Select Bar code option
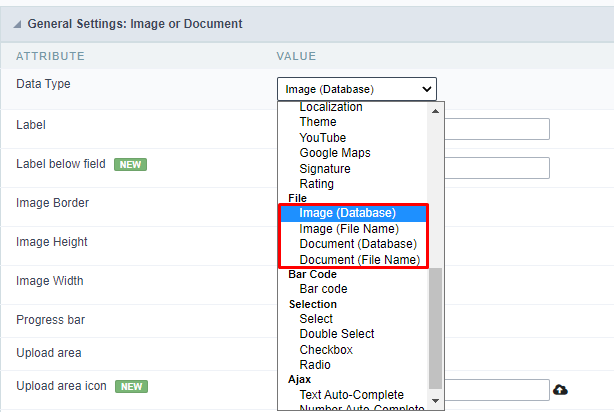Screen dimensions: 614x412 coord(323,289)
